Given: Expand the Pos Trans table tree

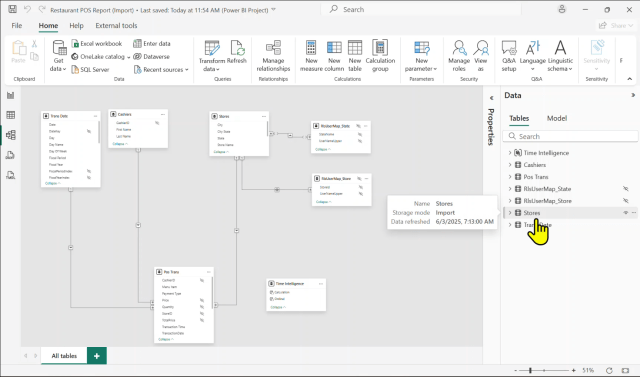Looking at the screenshot, I should pos(510,177).
